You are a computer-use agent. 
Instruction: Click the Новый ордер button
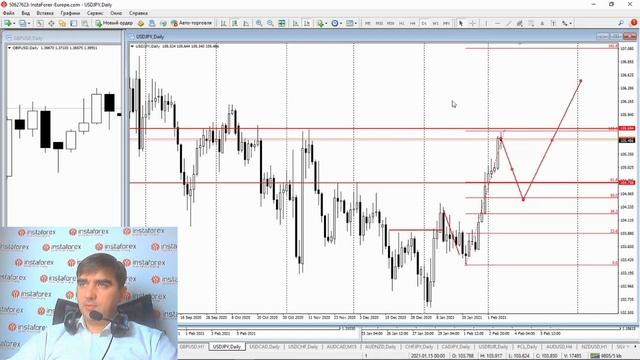pos(114,23)
